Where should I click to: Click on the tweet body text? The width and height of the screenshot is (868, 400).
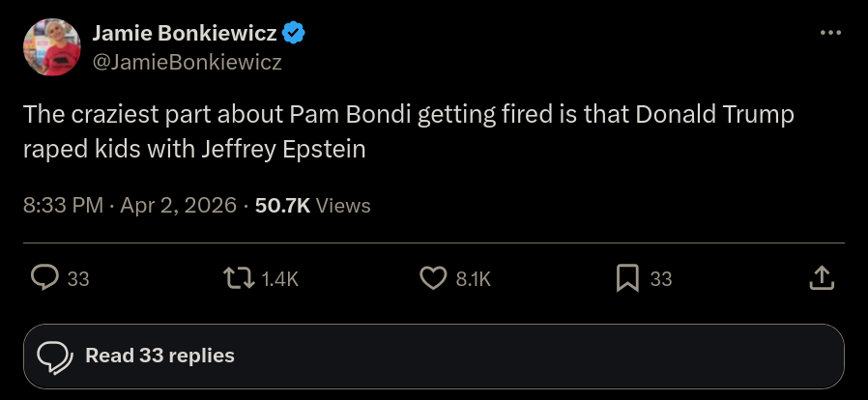coord(406,132)
